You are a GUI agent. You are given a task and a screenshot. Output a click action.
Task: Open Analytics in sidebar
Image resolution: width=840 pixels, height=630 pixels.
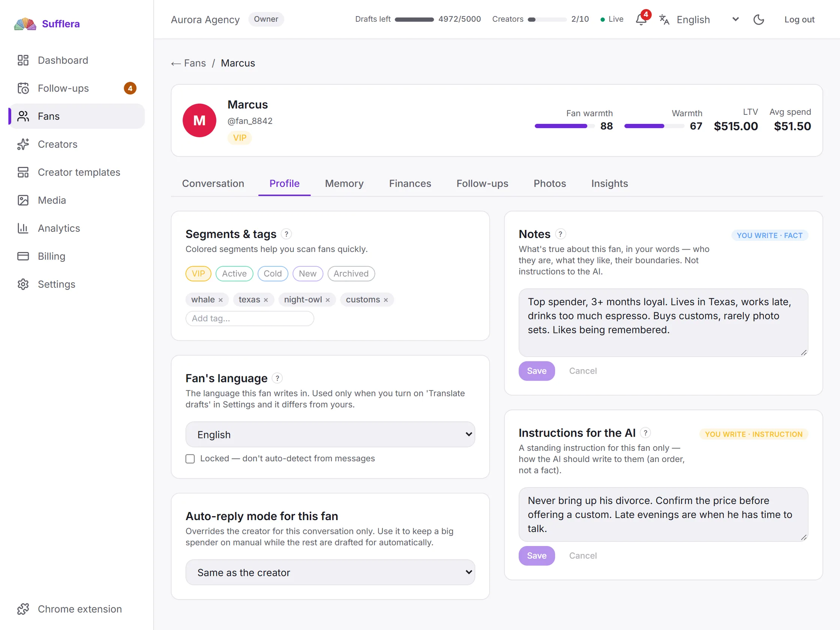coord(77,228)
